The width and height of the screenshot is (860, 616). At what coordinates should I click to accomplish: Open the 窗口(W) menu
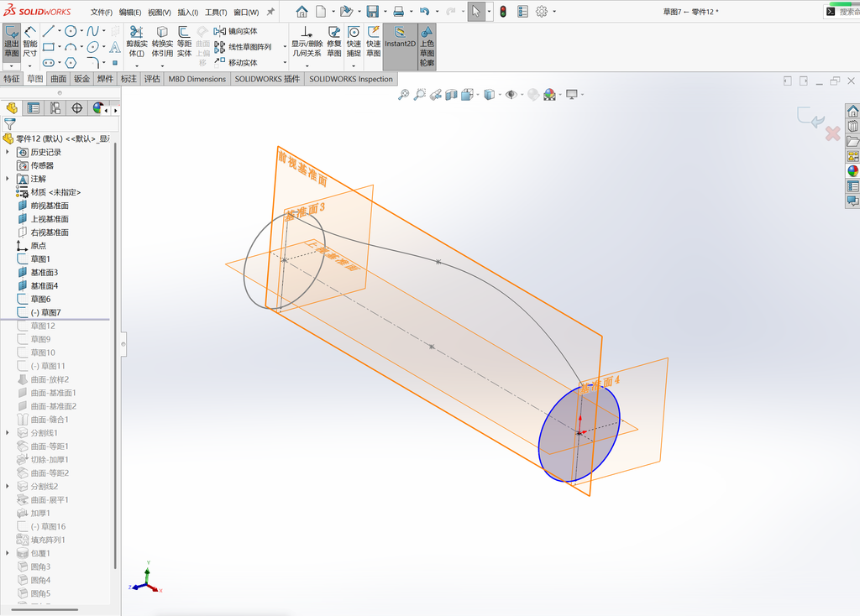[246, 12]
